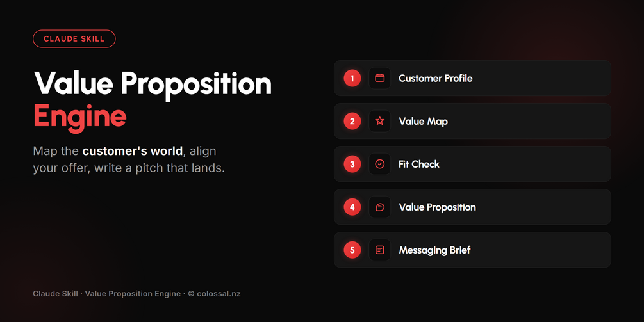Viewport: 644px width, 322px height.
Task: Click the CLAUDE SKILL pill badge
Action: pyautogui.click(x=74, y=39)
